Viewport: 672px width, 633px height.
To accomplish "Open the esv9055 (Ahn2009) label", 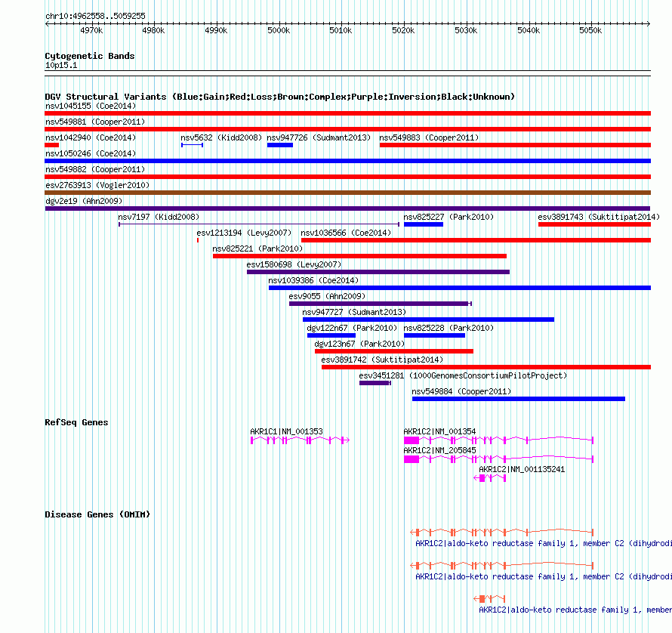I will coord(327,296).
